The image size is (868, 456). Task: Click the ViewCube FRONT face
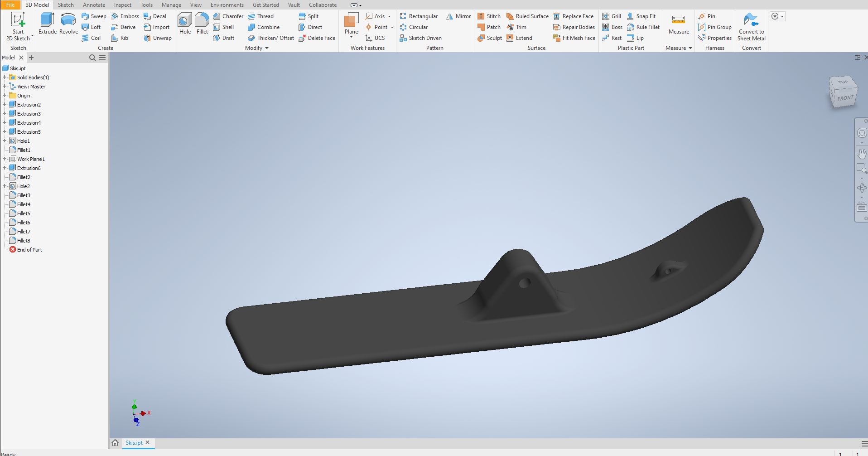tap(845, 98)
